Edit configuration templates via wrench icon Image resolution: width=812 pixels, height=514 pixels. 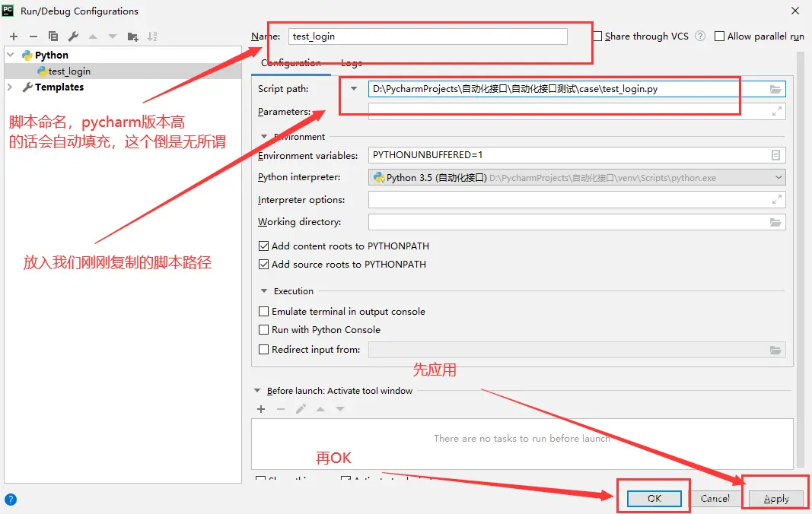tap(73, 36)
